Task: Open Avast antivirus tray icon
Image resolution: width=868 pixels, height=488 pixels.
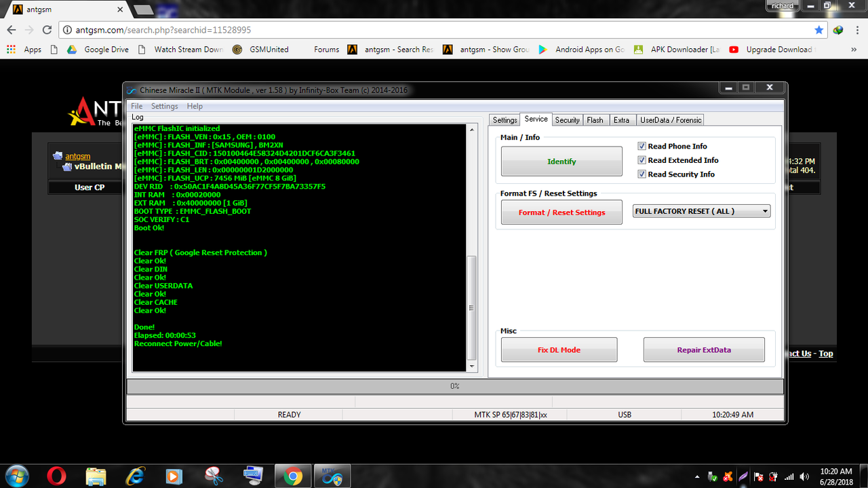Action: [729, 476]
